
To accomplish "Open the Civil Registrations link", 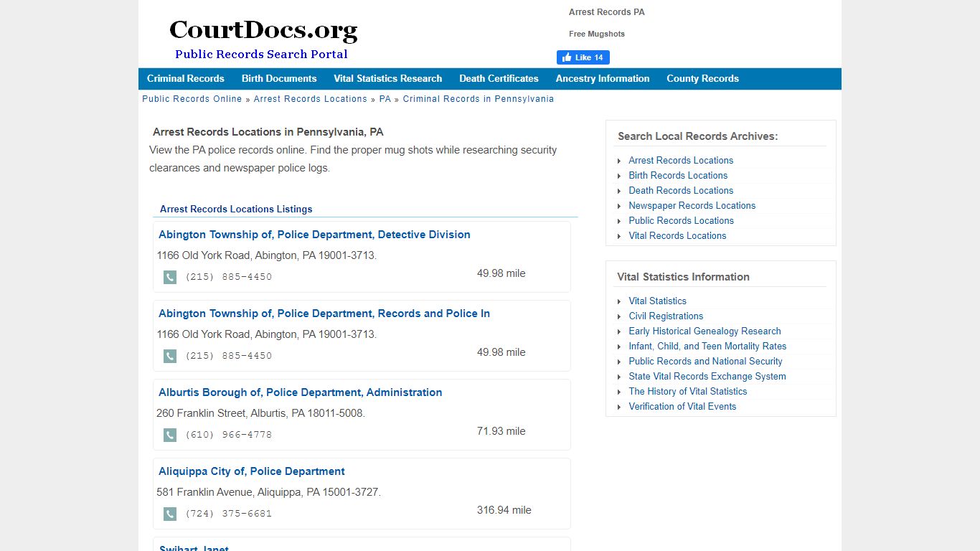I will coord(666,316).
